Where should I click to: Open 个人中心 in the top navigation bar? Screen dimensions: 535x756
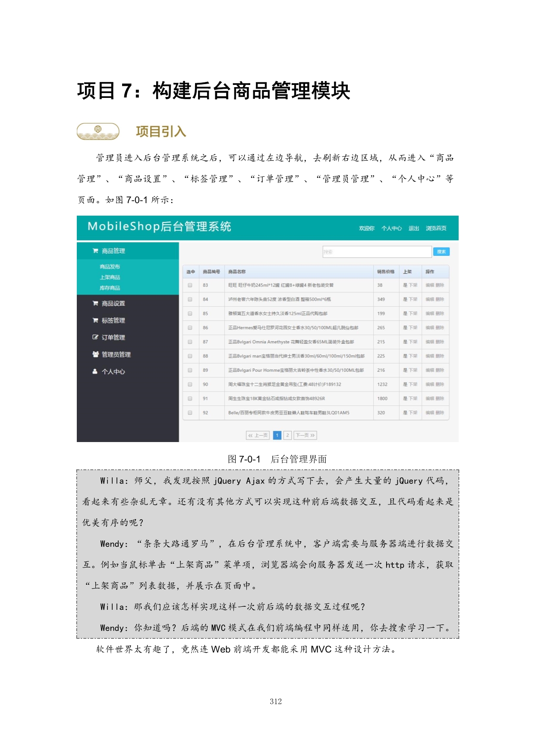391,229
